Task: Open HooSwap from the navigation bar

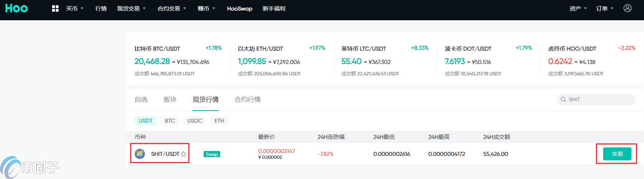Action: point(240,9)
